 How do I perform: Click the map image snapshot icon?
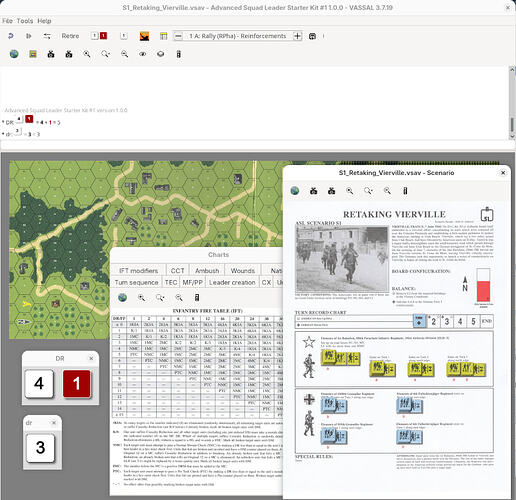[33, 54]
